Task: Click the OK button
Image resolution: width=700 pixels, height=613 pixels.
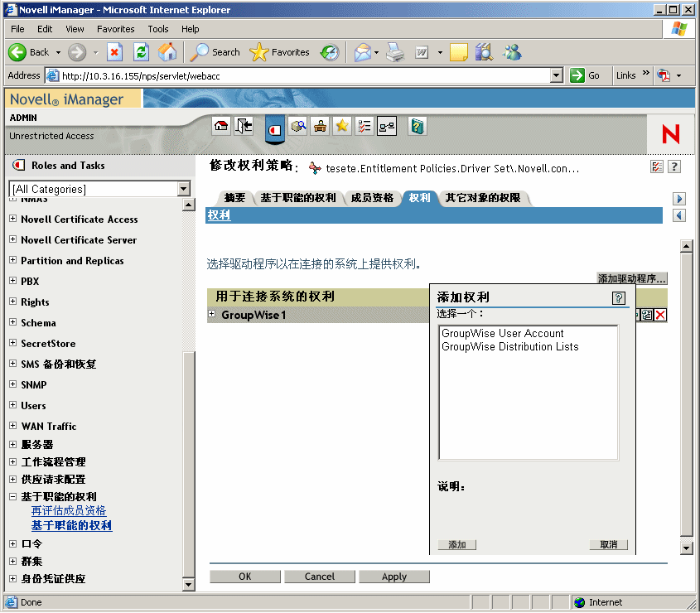Action: [x=245, y=577]
